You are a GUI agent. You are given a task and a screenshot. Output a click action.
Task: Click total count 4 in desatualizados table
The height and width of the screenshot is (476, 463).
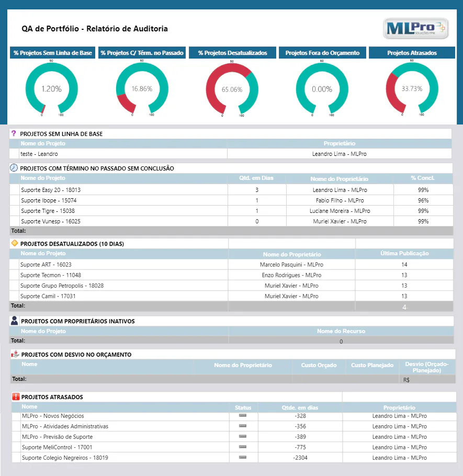[404, 307]
